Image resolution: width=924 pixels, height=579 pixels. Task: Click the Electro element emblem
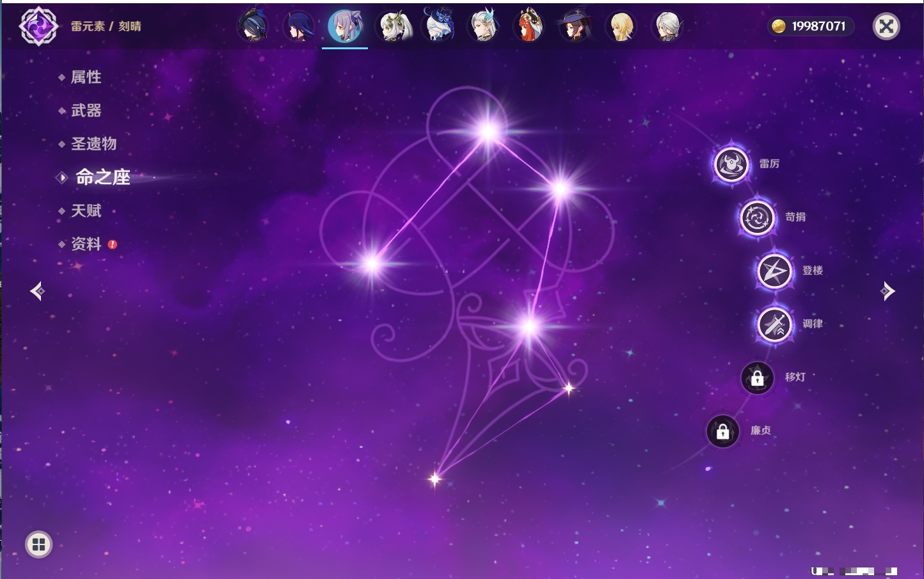(x=38, y=26)
